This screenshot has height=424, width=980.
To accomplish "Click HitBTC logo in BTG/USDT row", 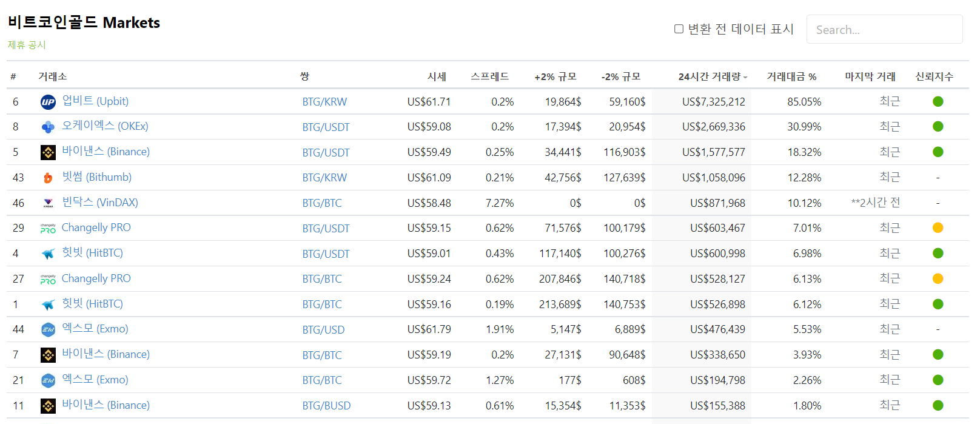I will (x=48, y=254).
